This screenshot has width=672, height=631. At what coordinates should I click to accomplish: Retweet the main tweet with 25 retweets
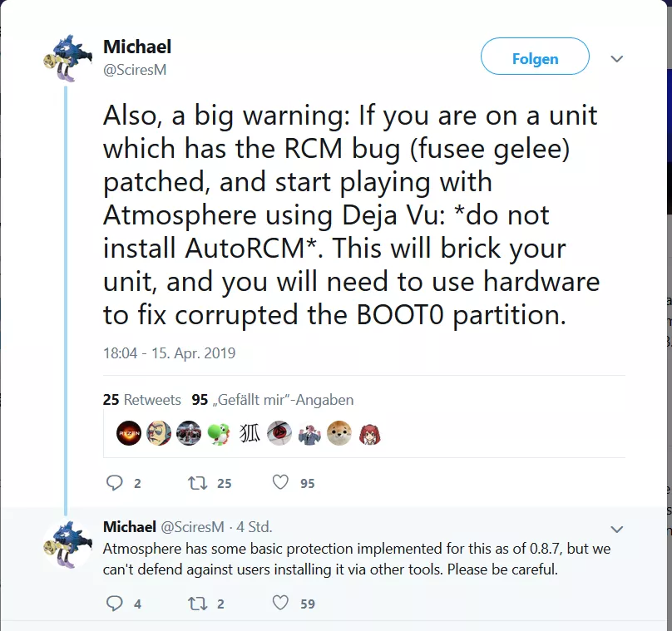pyautogui.click(x=198, y=483)
